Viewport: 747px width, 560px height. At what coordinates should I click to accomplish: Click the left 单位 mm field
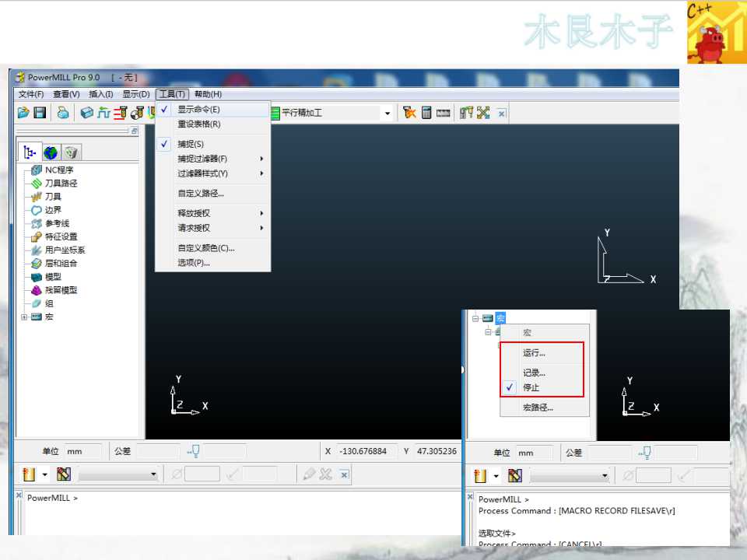pos(82,451)
